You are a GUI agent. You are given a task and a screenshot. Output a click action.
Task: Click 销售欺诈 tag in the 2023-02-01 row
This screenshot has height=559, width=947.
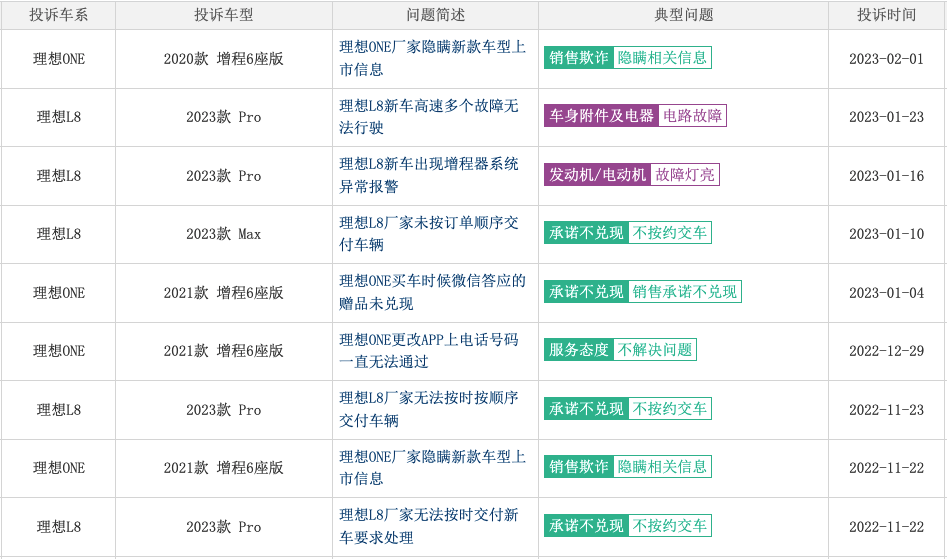pyautogui.click(x=579, y=57)
